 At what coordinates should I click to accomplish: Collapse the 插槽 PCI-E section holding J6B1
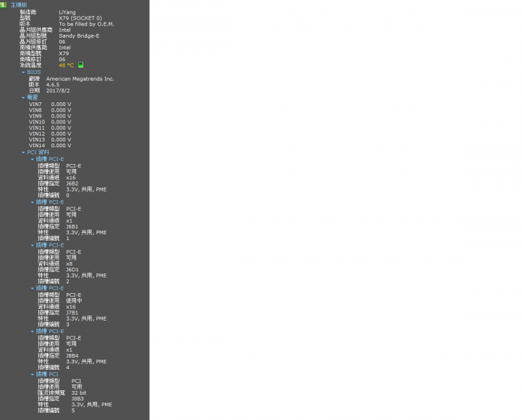click(x=33, y=202)
